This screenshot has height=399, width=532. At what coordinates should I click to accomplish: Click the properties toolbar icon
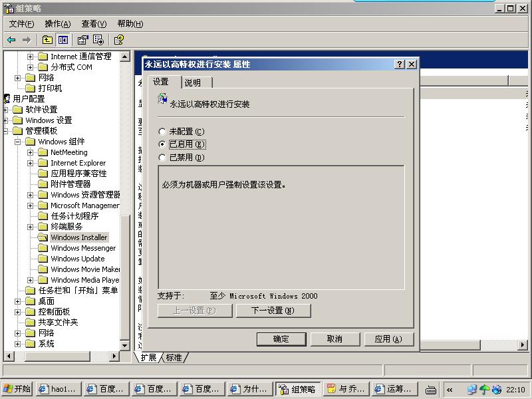pyautogui.click(x=83, y=40)
